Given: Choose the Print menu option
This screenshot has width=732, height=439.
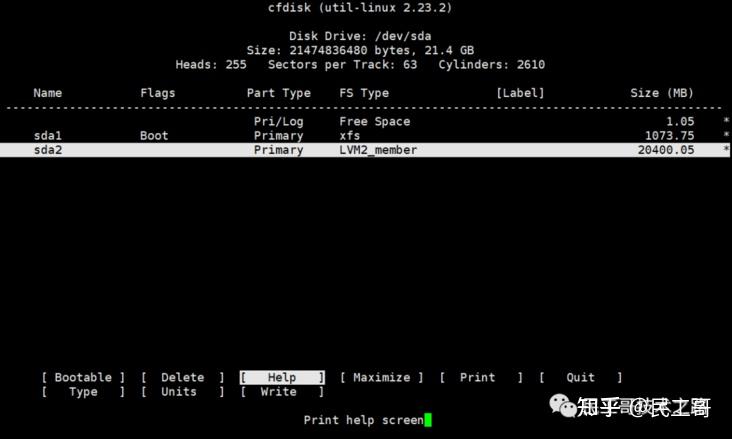Looking at the screenshot, I should (481, 377).
